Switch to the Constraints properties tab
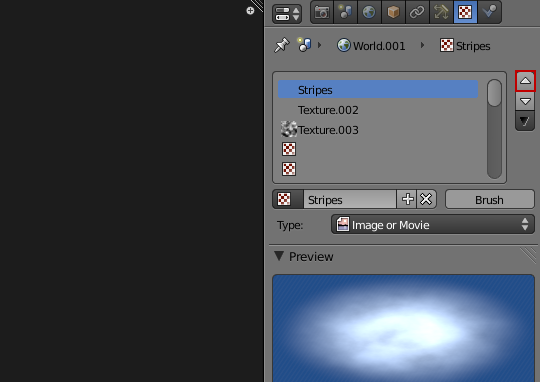 coord(417,12)
